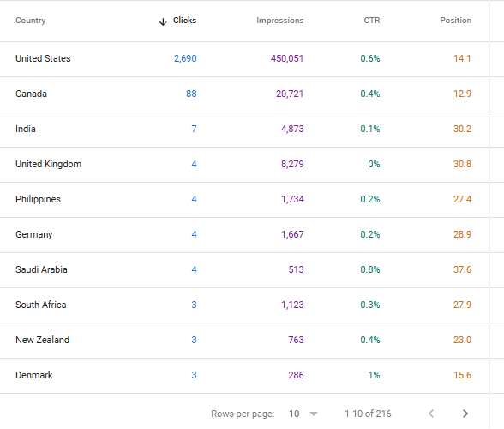This screenshot has width=504, height=429.
Task: Click Canada's 88 clicks value
Action: [191, 94]
